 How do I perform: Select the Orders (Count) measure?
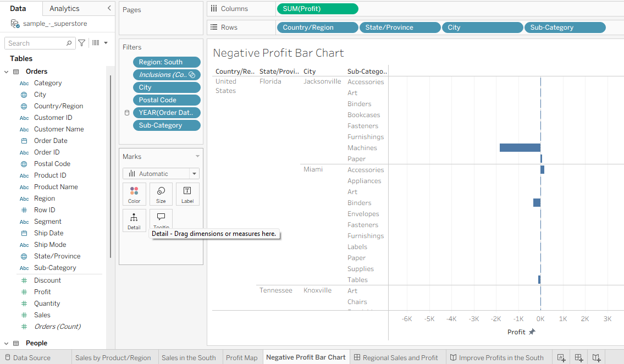tap(57, 327)
